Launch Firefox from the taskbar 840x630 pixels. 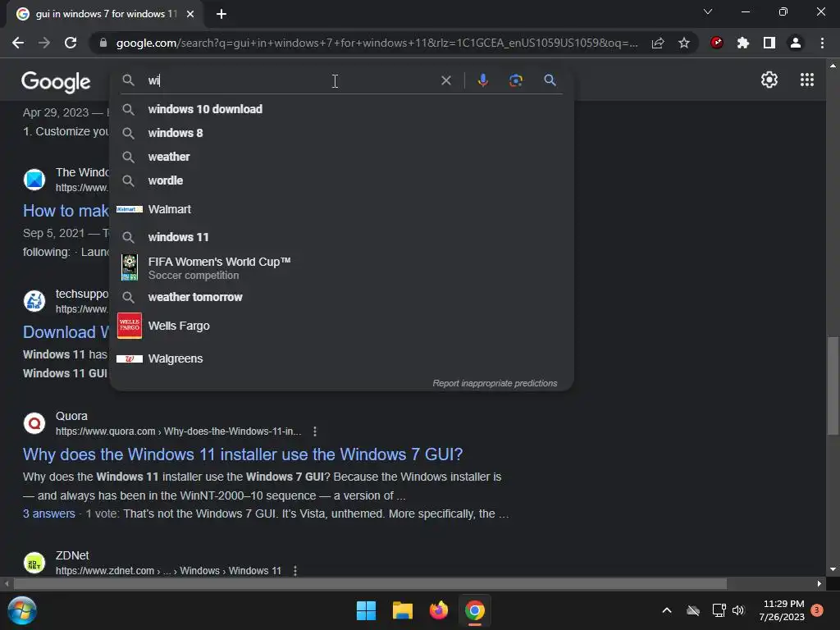coord(439,610)
